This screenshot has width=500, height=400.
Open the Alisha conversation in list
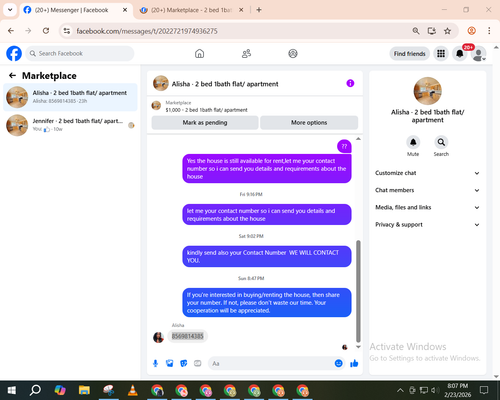click(70, 97)
